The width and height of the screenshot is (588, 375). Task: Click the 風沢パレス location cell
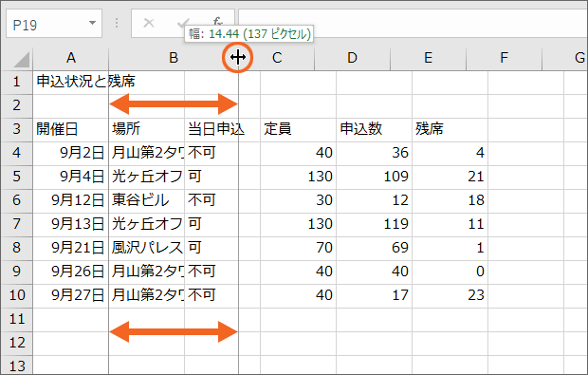(x=146, y=248)
